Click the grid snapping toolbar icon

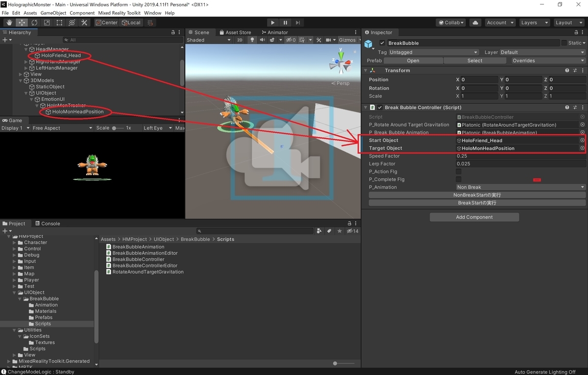point(150,23)
